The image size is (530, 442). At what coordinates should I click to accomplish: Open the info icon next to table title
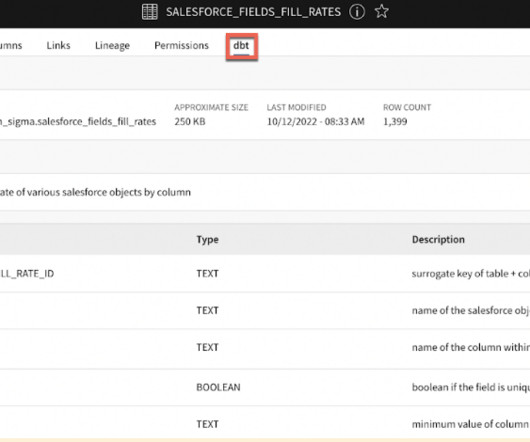(357, 12)
